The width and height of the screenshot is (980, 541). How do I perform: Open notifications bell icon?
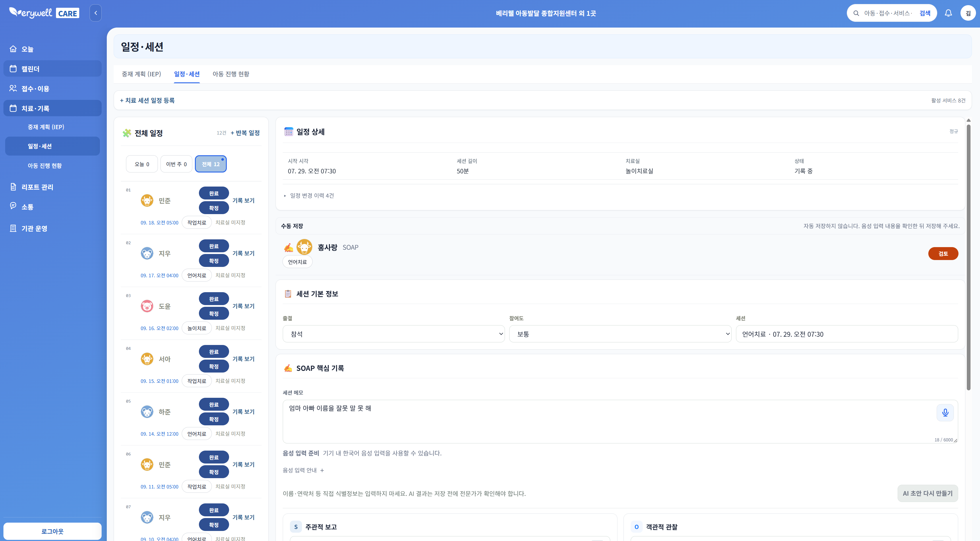tap(948, 13)
